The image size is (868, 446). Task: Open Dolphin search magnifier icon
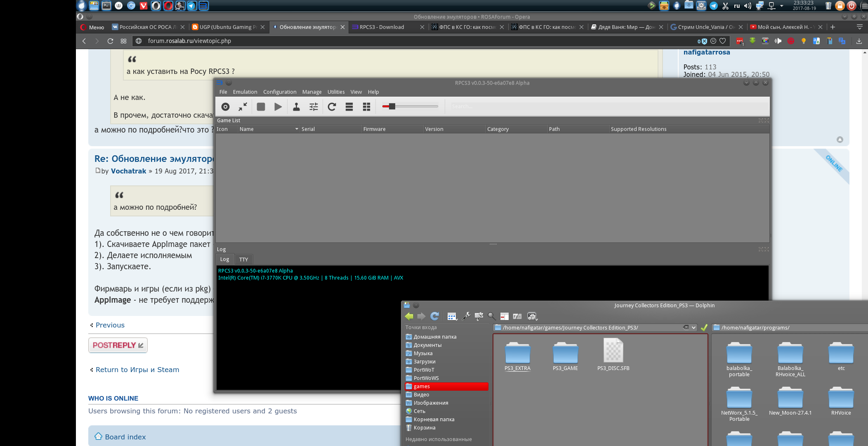491,316
